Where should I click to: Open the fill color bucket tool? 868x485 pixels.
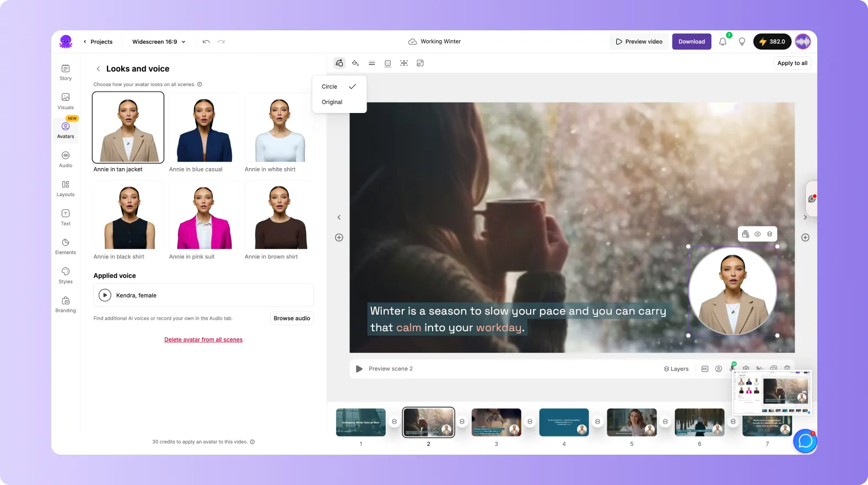(355, 63)
